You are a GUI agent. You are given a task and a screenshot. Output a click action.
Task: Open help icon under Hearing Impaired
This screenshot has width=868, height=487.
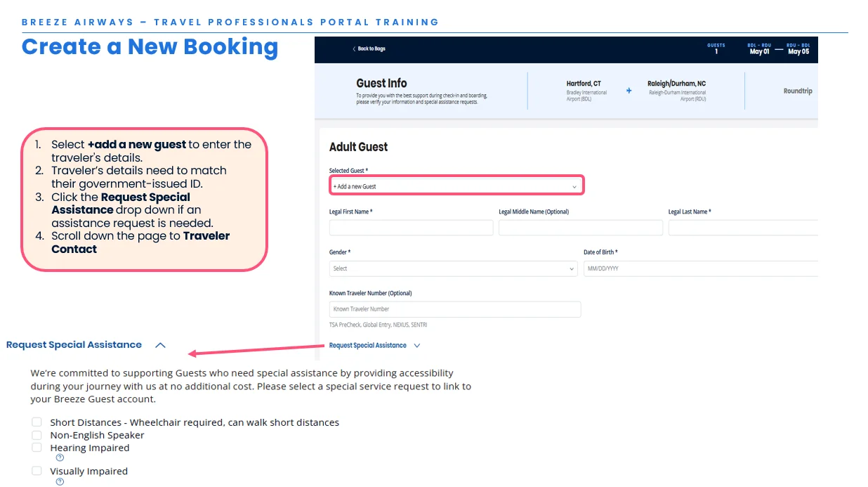click(x=60, y=458)
